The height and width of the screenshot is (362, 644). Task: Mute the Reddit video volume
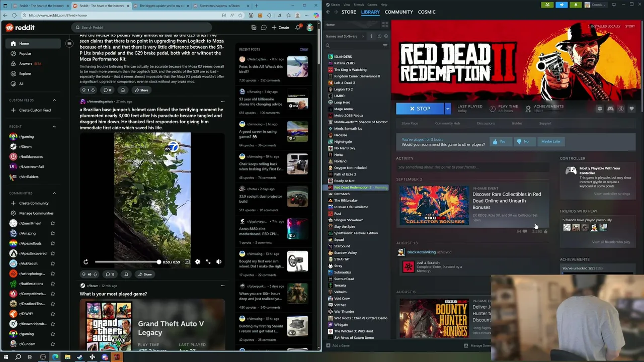(x=219, y=262)
